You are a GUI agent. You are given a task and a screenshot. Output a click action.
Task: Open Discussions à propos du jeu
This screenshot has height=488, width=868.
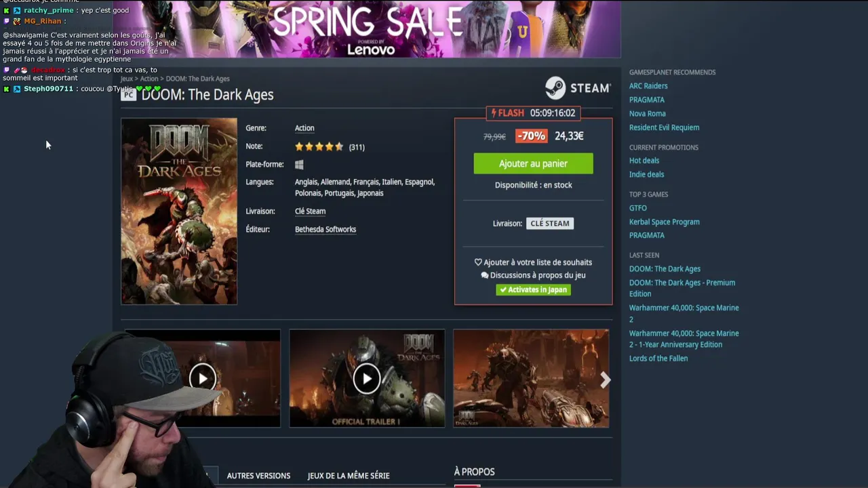click(x=533, y=275)
